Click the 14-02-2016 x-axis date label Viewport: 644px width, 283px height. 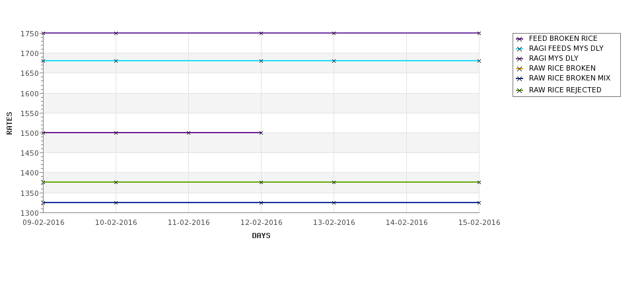(x=407, y=222)
